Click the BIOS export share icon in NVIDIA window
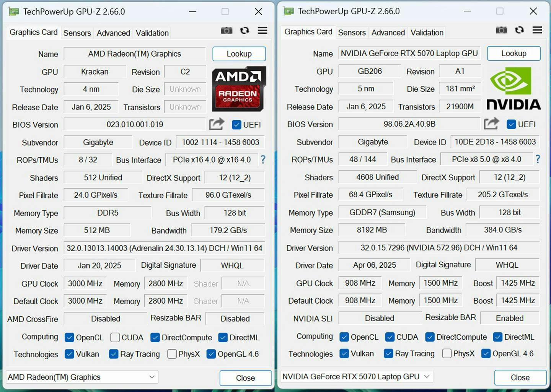Image resolution: width=551 pixels, height=392 pixels. click(491, 124)
